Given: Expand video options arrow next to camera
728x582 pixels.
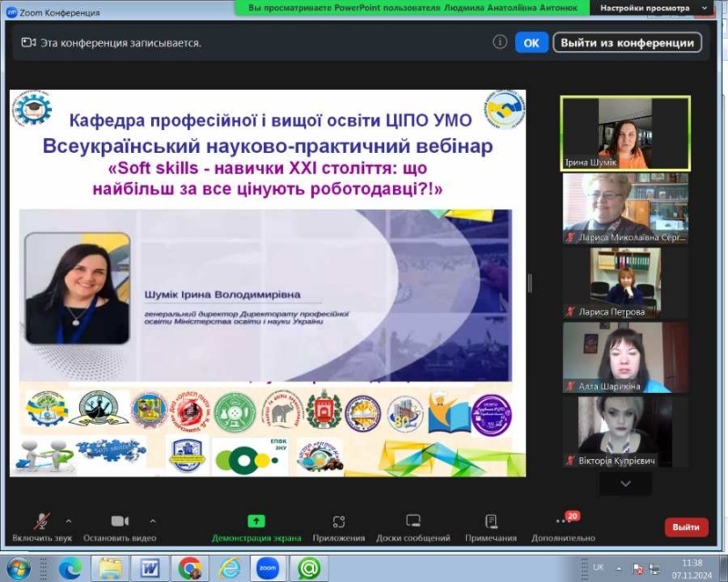Looking at the screenshot, I should [152, 521].
